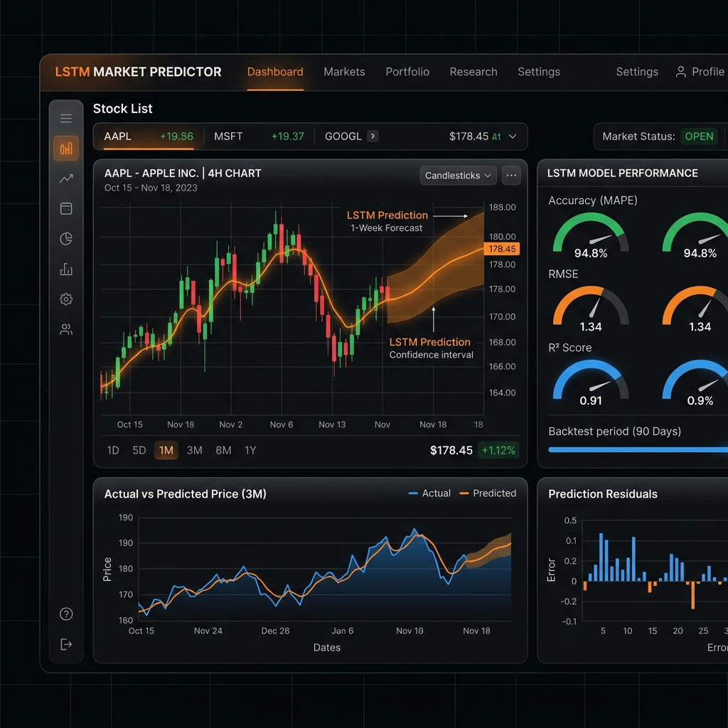Click the left 1.34 RMSE gauge
This screenshot has width=728, height=728.
tap(591, 309)
